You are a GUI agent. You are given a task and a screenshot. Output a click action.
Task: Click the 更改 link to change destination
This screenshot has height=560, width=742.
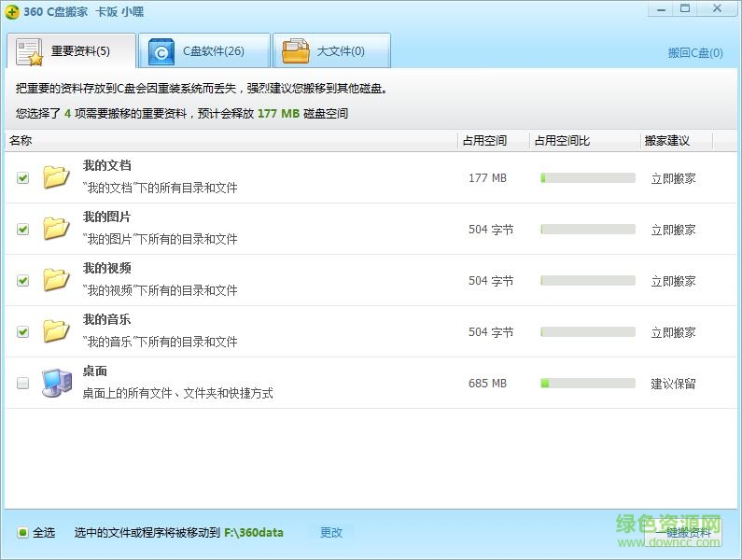(331, 533)
